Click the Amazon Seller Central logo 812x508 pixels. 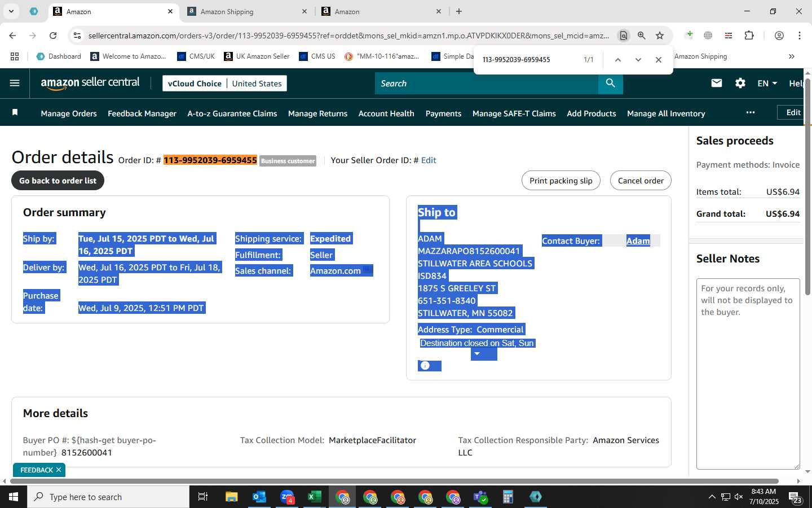90,83
